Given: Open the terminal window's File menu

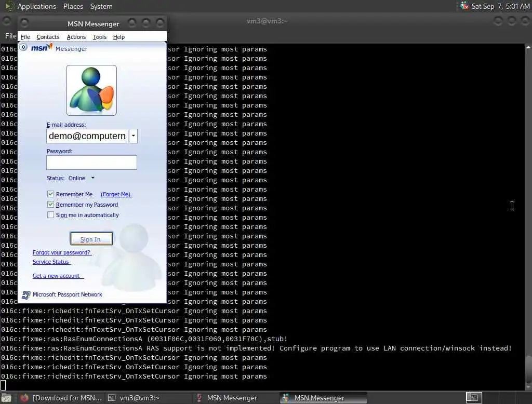Looking at the screenshot, I should pos(10,36).
